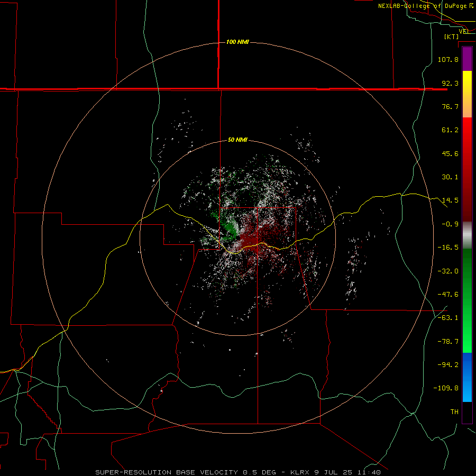Click the 14.5 velocity scale value
The height and width of the screenshot is (476, 476).
pyautogui.click(x=450, y=200)
